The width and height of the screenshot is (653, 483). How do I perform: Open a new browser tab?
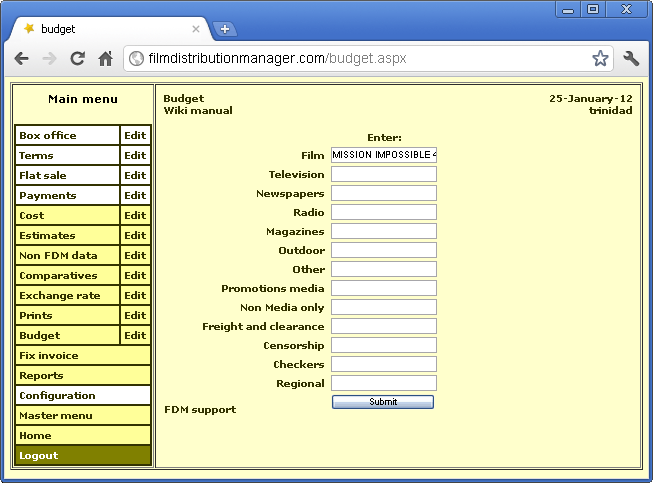coord(224,29)
